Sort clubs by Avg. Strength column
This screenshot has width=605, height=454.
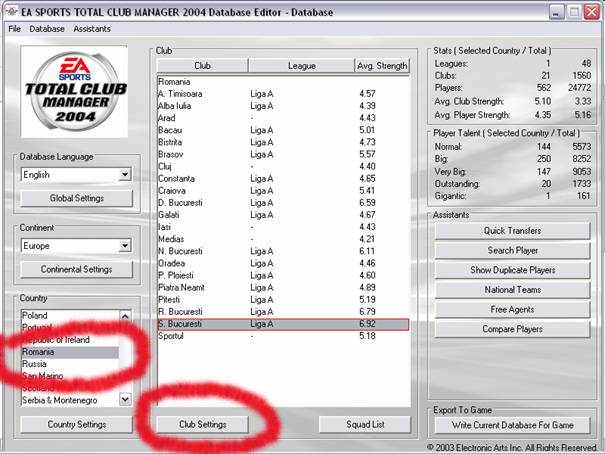point(382,66)
